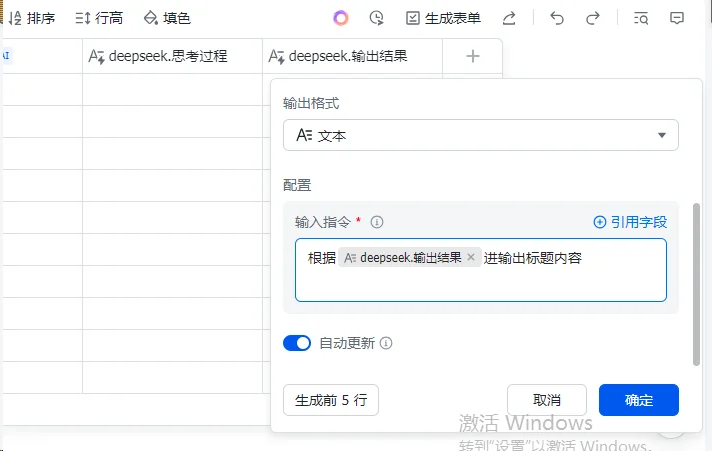Open the 填色 fill color tool
The image size is (712, 451).
[167, 18]
